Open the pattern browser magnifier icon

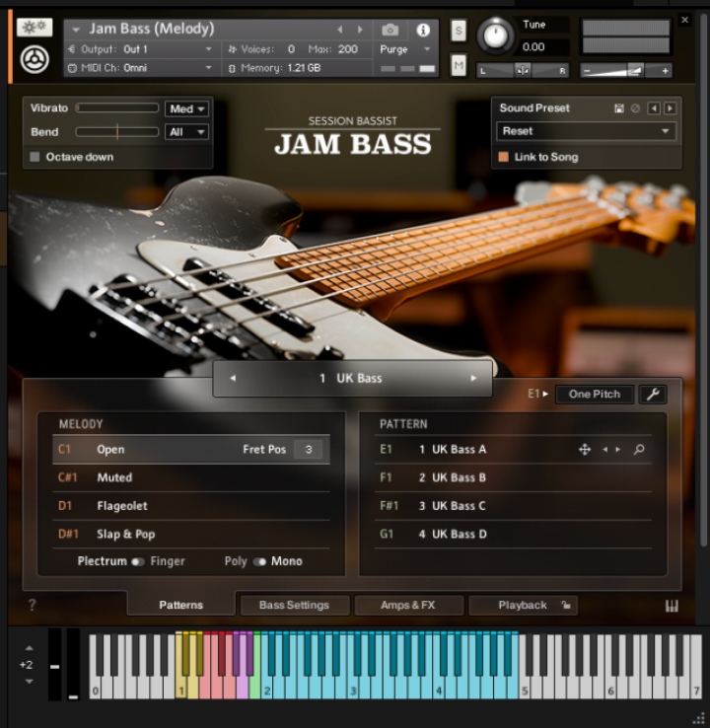[639, 450]
